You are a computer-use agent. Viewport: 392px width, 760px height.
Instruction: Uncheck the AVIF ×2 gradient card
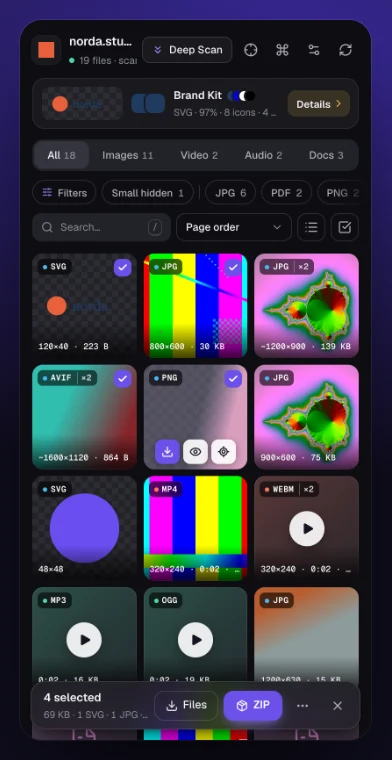(123, 379)
